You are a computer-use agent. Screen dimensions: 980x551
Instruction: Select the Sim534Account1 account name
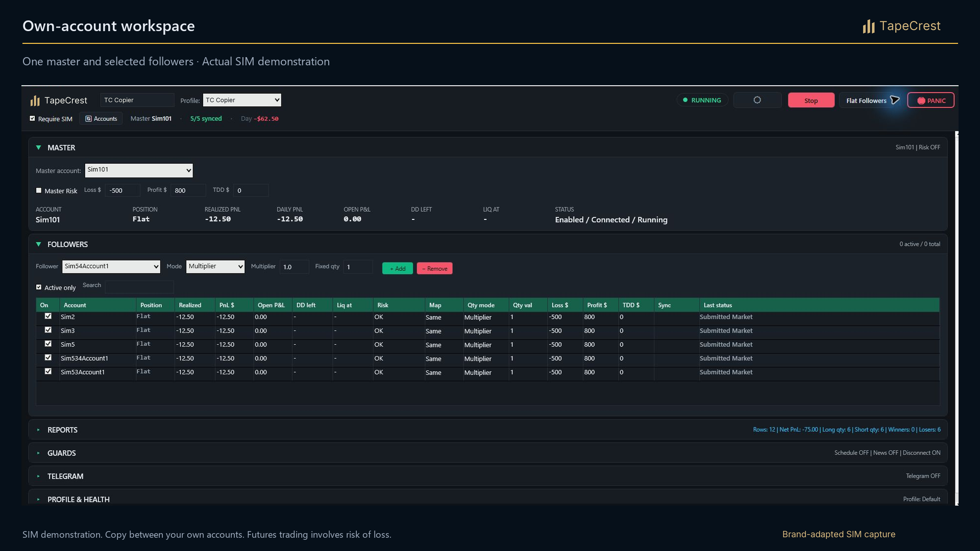84,358
